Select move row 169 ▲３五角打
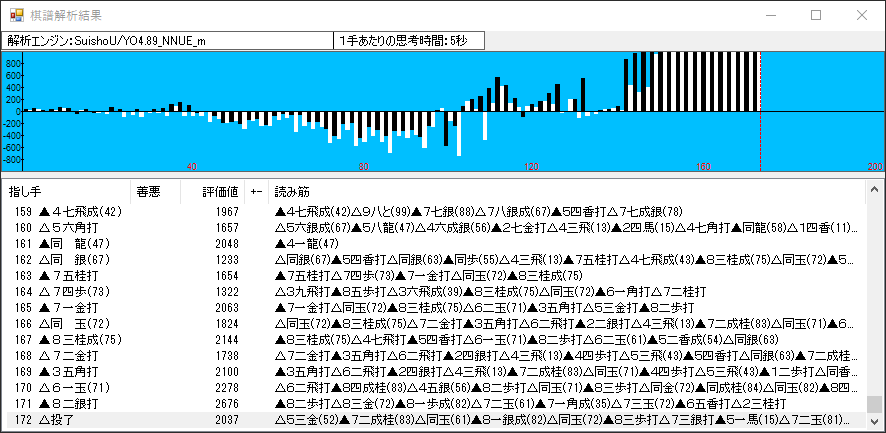Screen dimensions: 886x433 tap(434, 371)
